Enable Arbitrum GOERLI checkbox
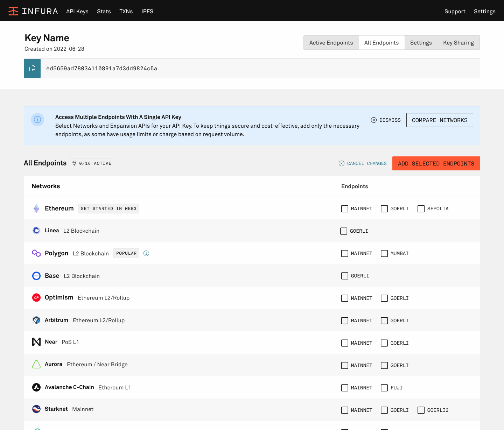504x430 pixels. [384, 320]
